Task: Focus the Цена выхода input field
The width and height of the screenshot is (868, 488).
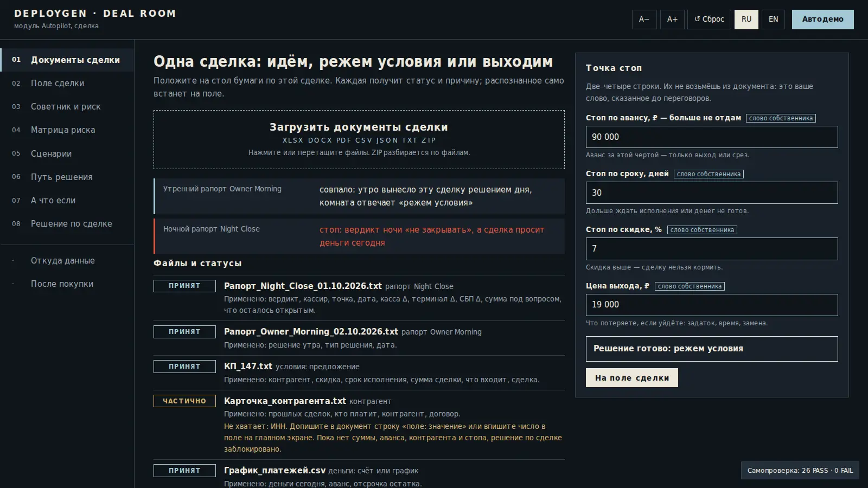Action: pos(712,305)
